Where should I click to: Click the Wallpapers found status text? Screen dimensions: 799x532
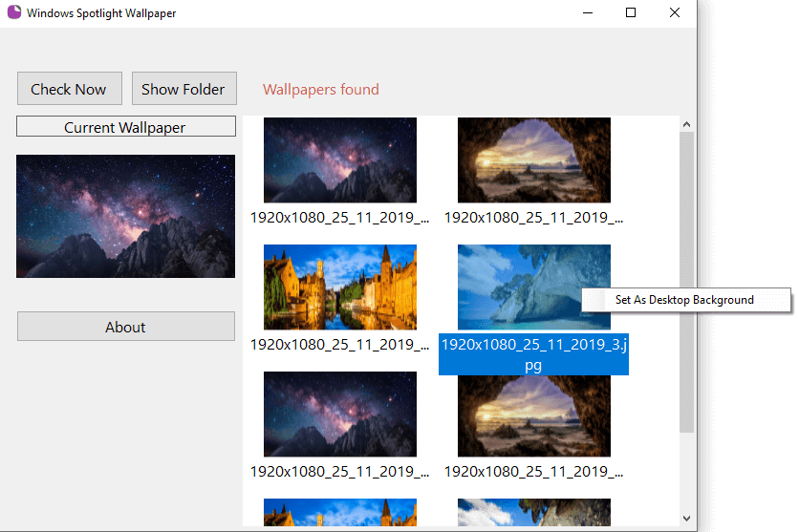click(321, 90)
